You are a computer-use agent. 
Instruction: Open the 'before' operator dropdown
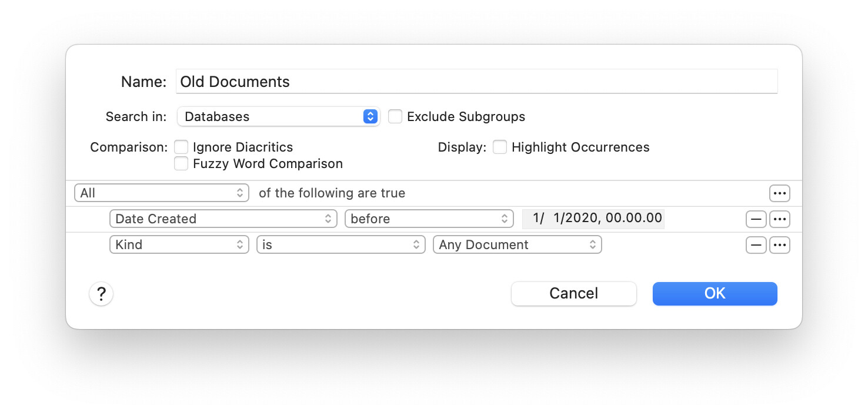pos(429,219)
